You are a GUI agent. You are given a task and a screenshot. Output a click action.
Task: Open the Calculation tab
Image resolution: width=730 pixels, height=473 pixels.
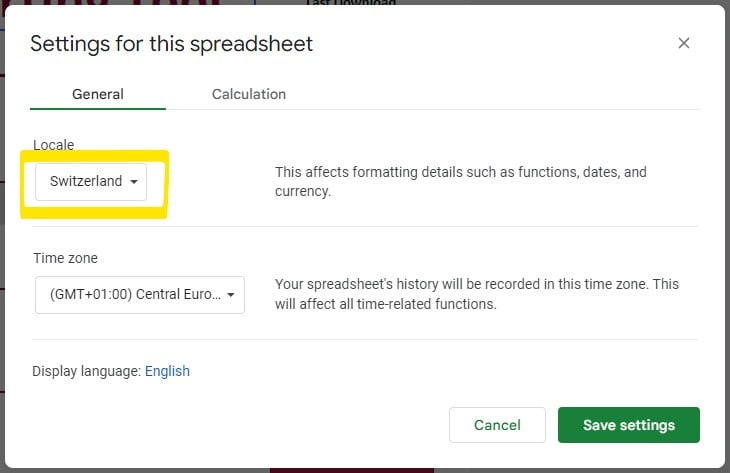249,94
